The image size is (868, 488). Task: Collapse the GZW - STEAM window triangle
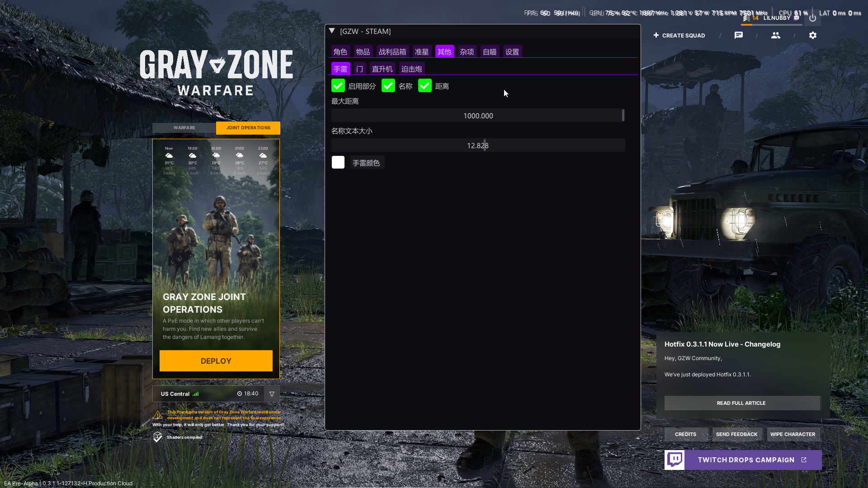pos(332,31)
